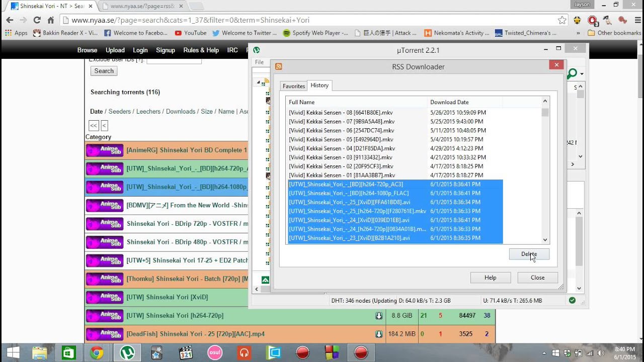Screen dimensions: 644x362
Task: Bookmark this page with the star icon
Action: click(x=562, y=20)
